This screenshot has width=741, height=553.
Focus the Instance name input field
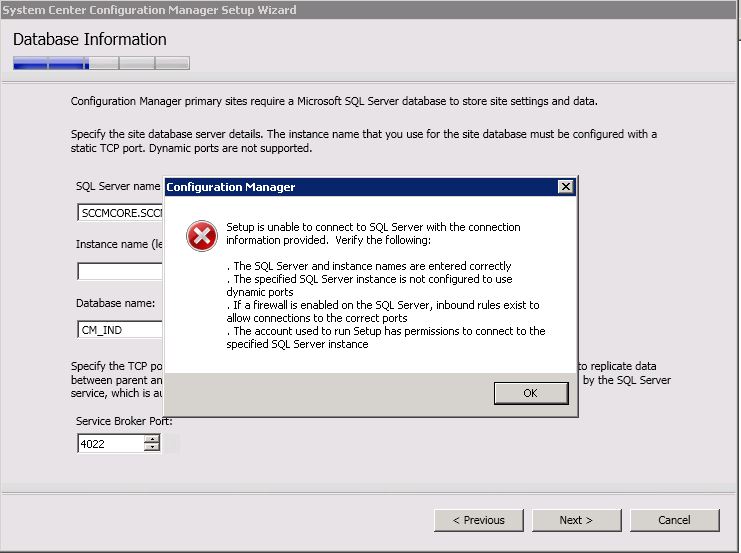coord(120,271)
